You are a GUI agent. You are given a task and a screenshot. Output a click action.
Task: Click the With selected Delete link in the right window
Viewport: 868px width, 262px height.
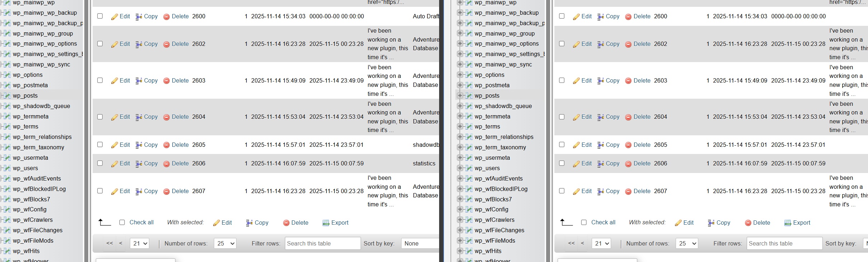(x=761, y=223)
